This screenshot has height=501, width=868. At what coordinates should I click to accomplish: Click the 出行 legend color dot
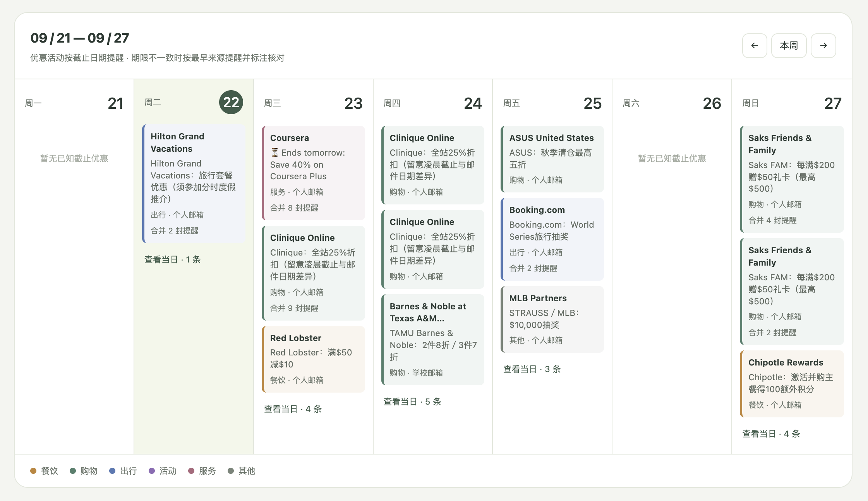click(x=112, y=471)
